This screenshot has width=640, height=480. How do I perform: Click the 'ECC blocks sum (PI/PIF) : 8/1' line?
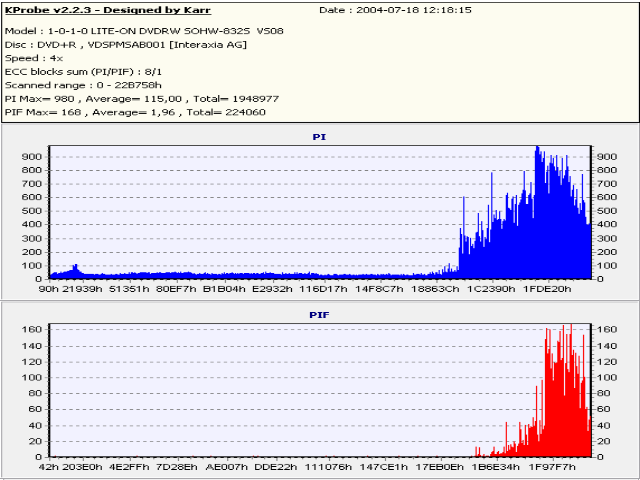pyautogui.click(x=83, y=72)
